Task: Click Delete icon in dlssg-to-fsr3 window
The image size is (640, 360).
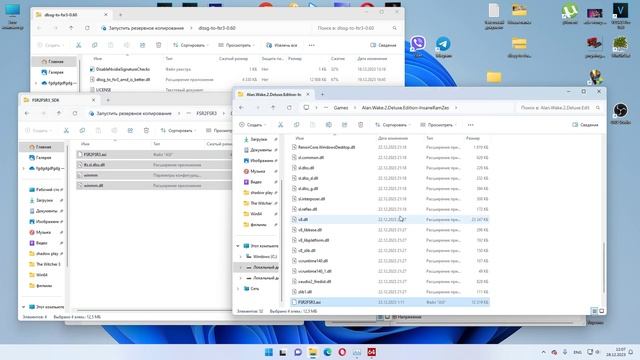Action: pyautogui.click(x=158, y=45)
